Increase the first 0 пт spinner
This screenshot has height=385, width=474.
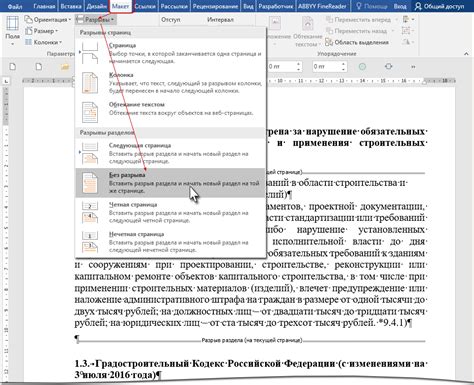click(x=299, y=64)
